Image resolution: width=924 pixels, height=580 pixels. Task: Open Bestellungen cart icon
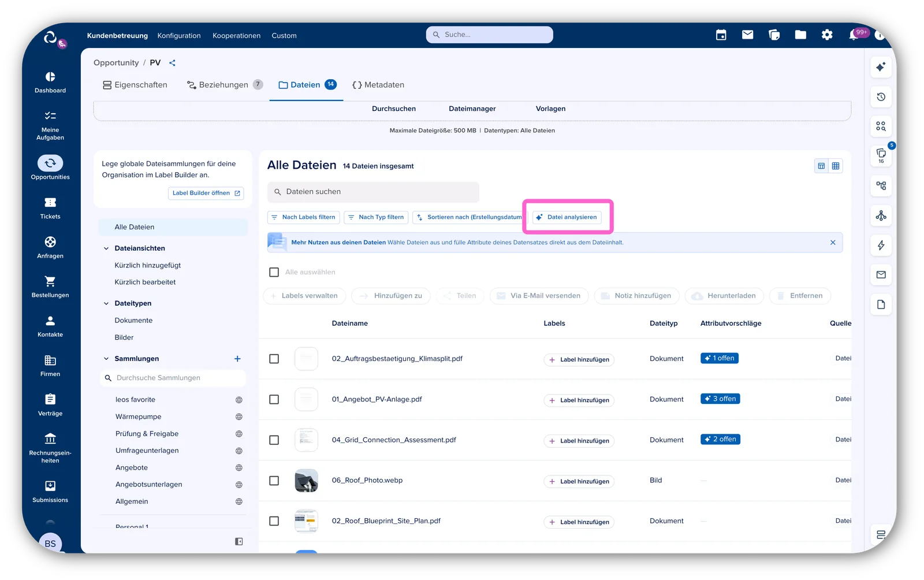click(x=50, y=281)
